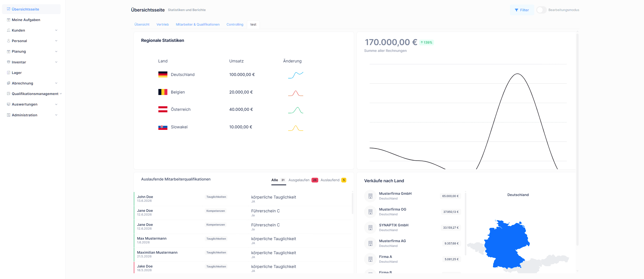Screen dimensions: 644x279
Task: Click the Musterfirma GmbH company name
Action: click(395, 193)
